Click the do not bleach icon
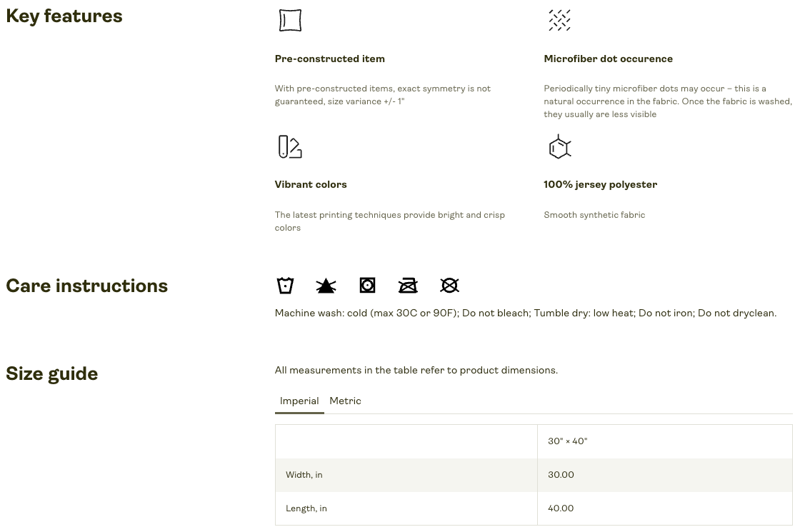The image size is (800, 532). coord(326,286)
